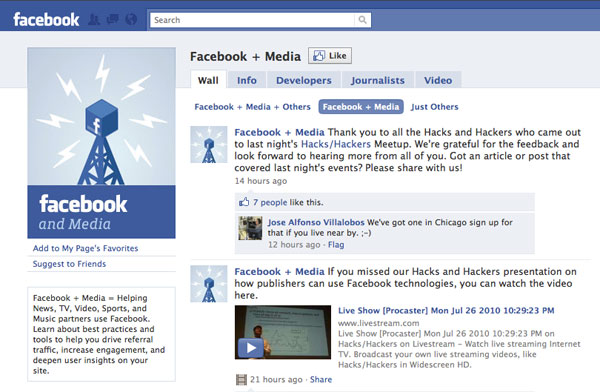This screenshot has height=392, width=600.
Task: Open the messages icon in the header
Action: [x=112, y=19]
